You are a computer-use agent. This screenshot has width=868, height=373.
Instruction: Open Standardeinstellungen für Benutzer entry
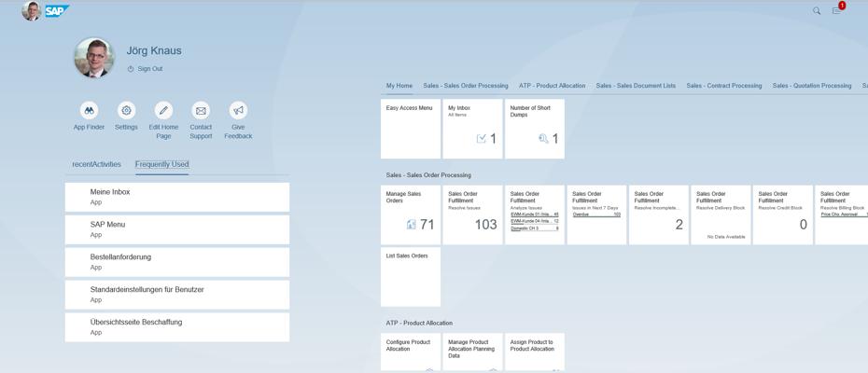pyautogui.click(x=177, y=295)
